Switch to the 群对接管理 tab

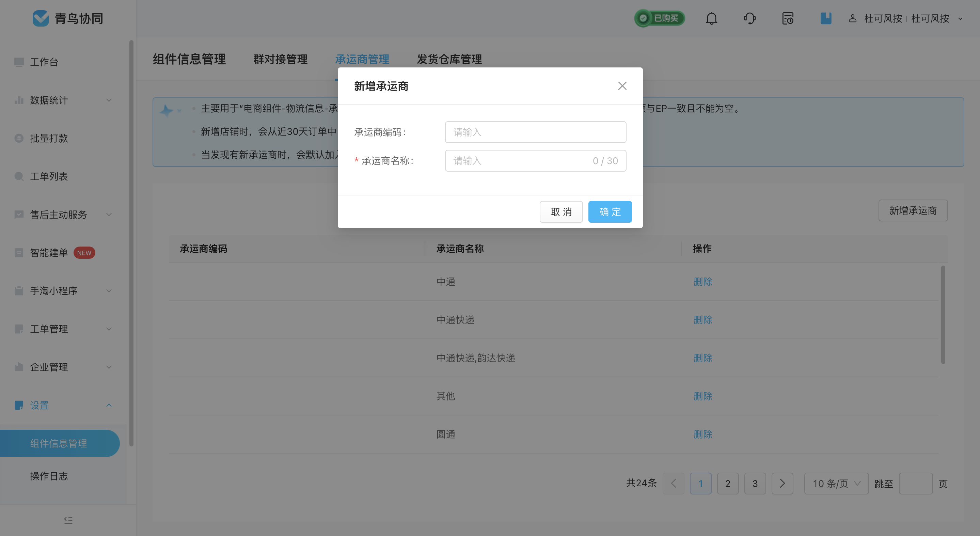(x=280, y=59)
